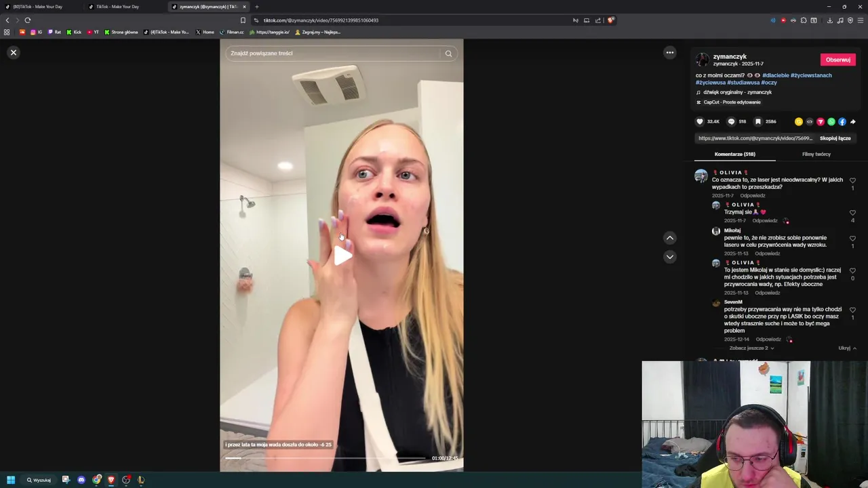The width and height of the screenshot is (868, 488).
Task: Open more share options arrow
Action: click(x=852, y=122)
